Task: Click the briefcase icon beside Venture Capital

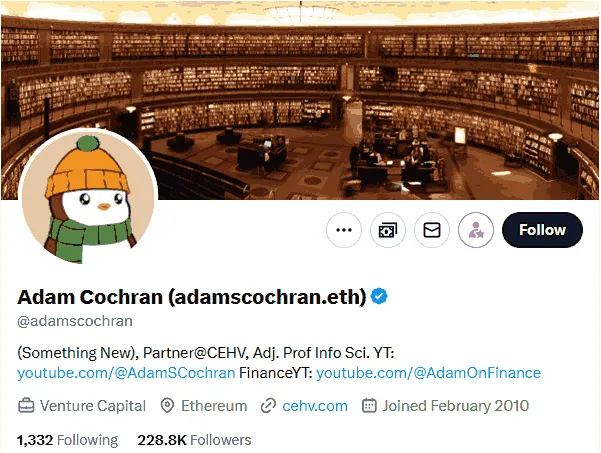Action: (x=26, y=405)
